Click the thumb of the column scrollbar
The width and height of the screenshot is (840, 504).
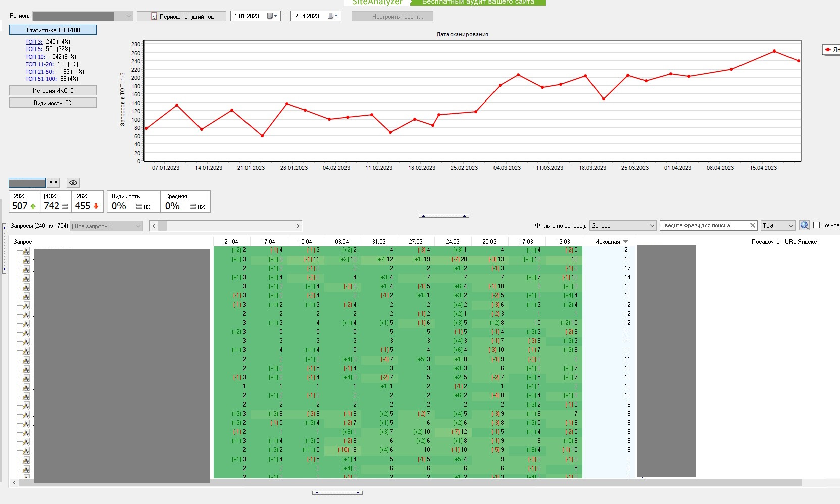tap(162, 226)
